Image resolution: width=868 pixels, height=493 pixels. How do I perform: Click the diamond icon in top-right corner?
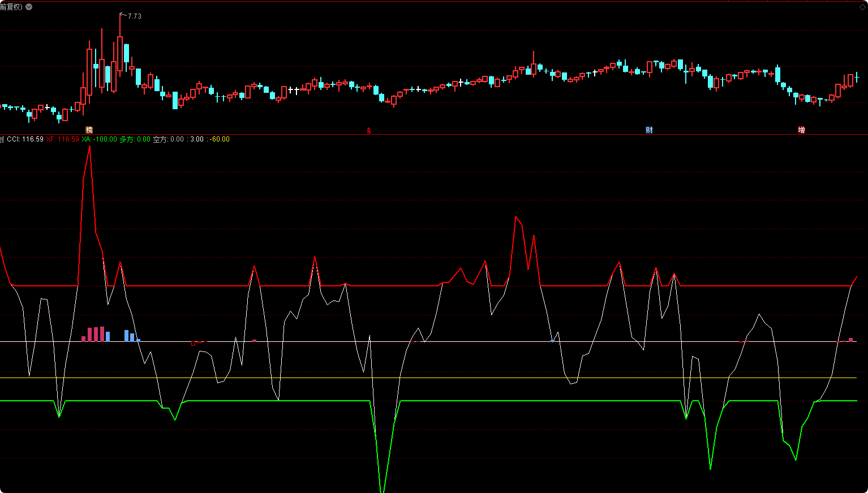(x=862, y=7)
